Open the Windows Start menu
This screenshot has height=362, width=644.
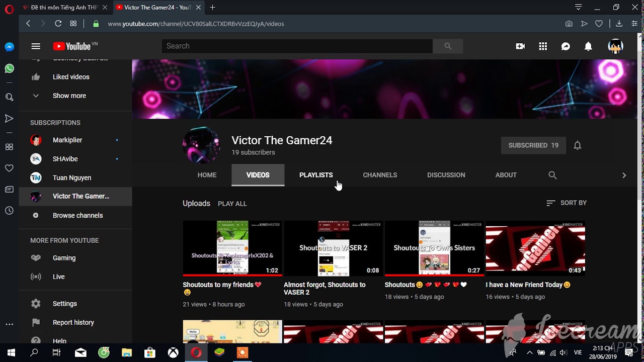coord(11,352)
